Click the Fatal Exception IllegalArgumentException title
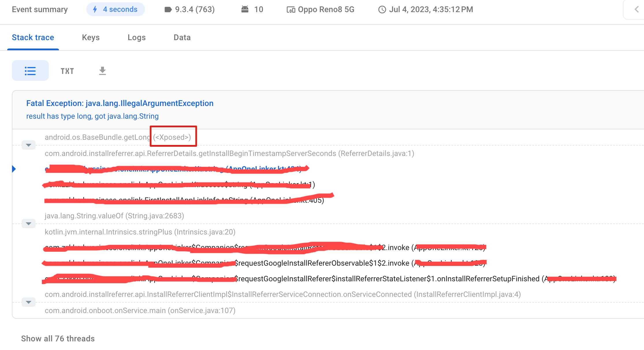The width and height of the screenshot is (644, 350). click(120, 103)
